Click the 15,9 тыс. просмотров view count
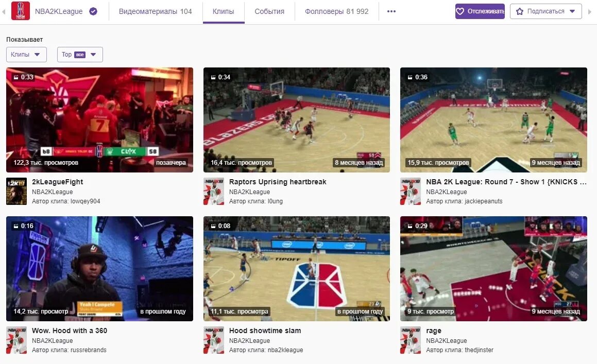The image size is (597, 364). point(438,163)
